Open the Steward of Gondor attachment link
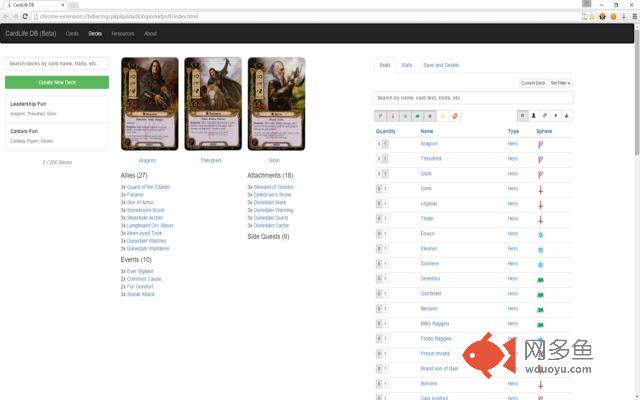 click(x=273, y=187)
